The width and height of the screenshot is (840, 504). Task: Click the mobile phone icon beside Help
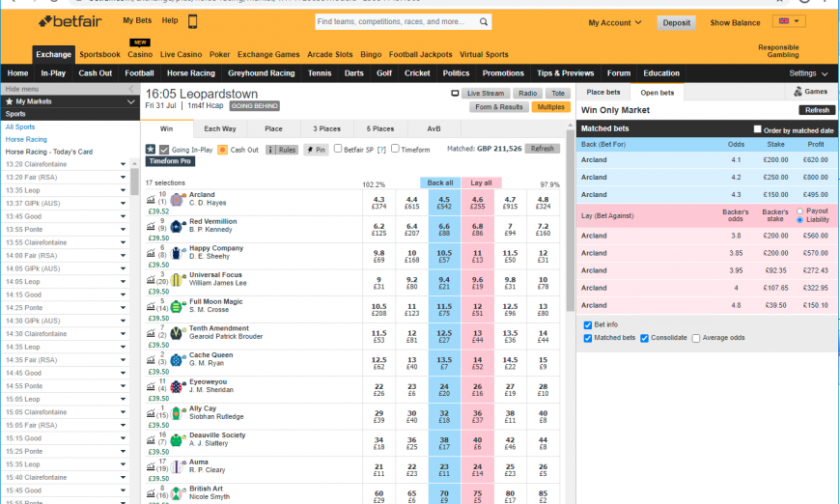[x=193, y=21]
